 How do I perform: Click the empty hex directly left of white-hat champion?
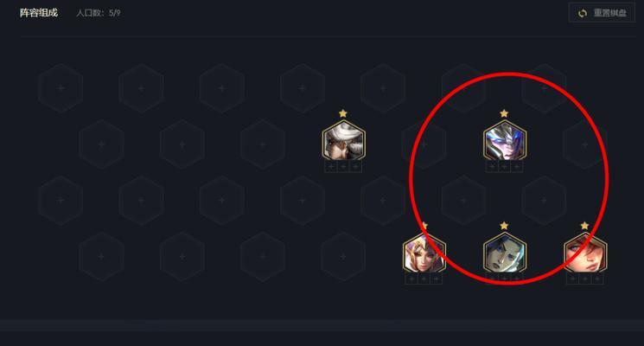(263, 144)
